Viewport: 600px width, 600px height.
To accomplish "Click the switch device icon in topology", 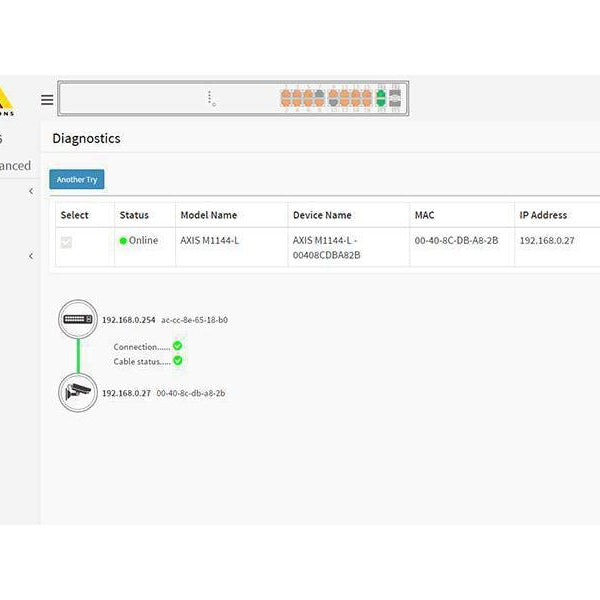I will click(x=78, y=319).
